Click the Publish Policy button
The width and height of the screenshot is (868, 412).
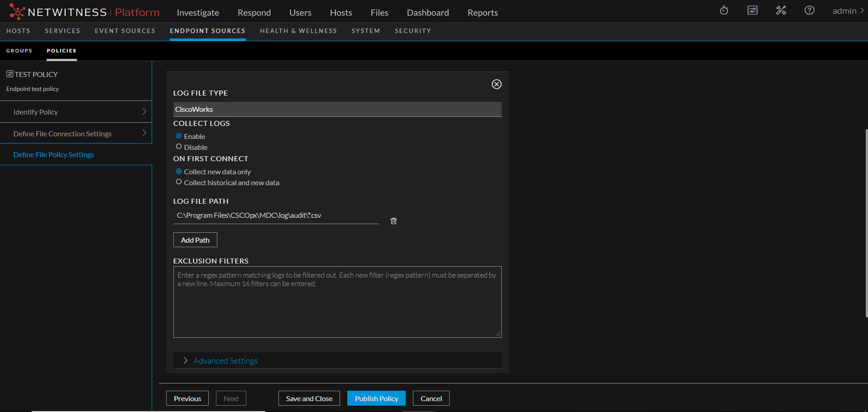[x=376, y=398]
